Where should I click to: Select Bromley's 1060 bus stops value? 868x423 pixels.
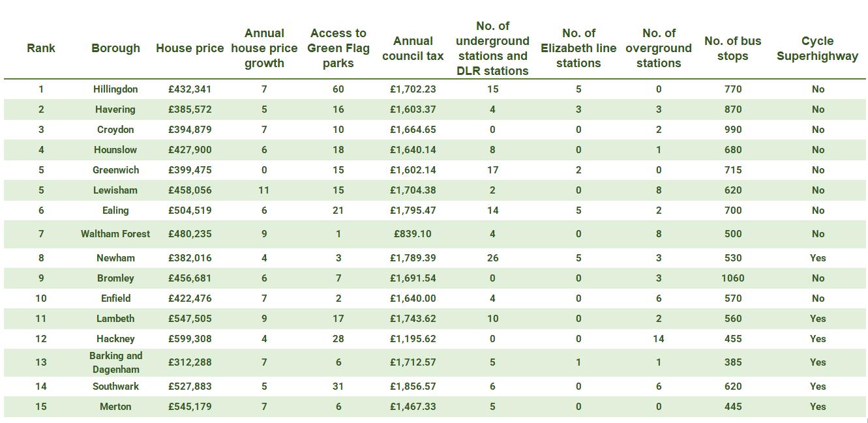732,278
